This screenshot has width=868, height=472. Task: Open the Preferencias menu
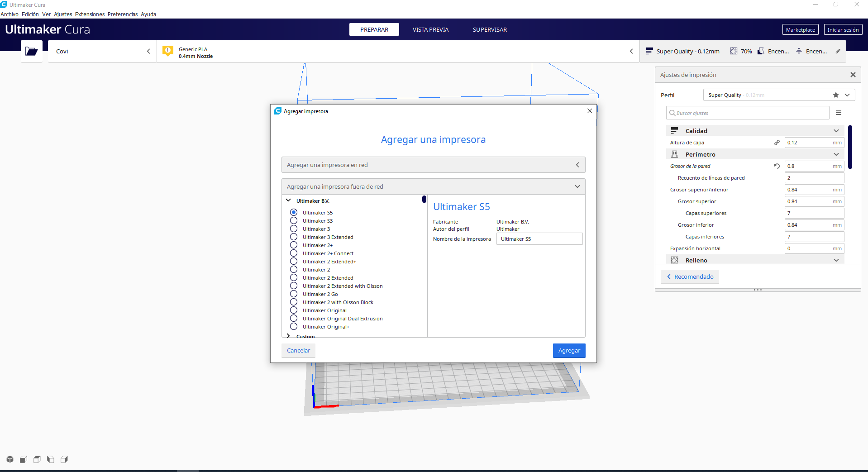123,14
